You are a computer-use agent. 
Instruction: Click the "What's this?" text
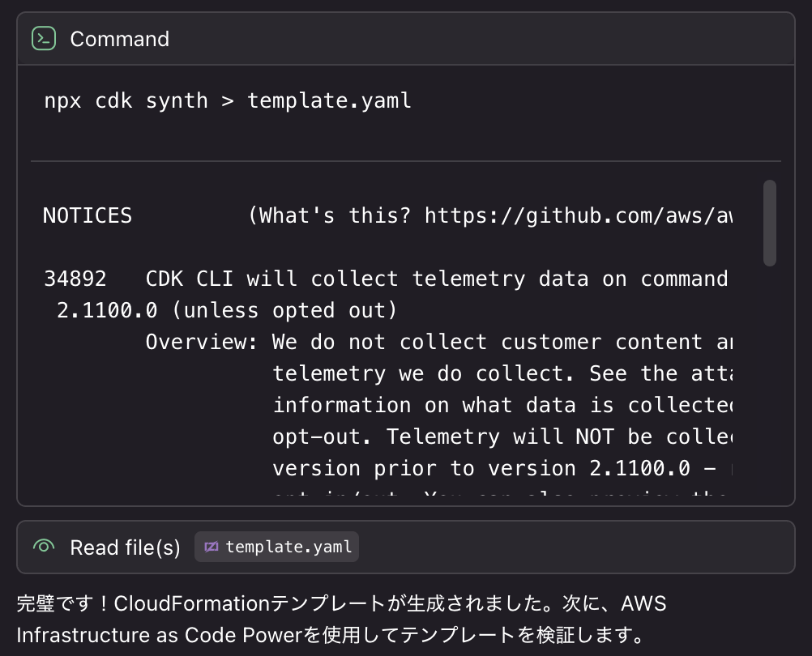coord(335,215)
